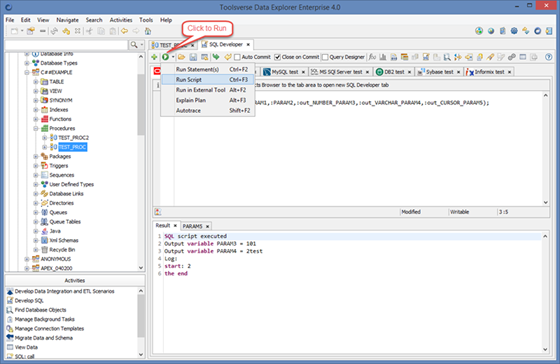Select Run Script from dropdown menu
Screen dimensions: 560x364
[x=208, y=79]
